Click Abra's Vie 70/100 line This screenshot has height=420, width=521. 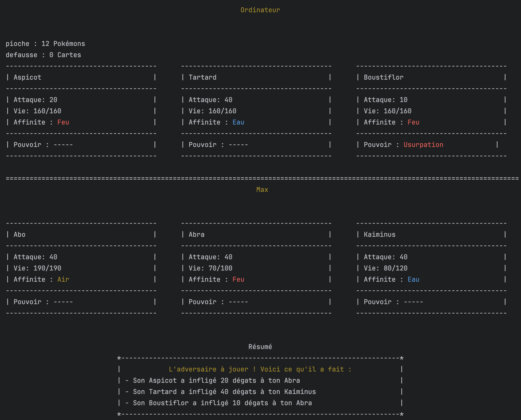[210, 268]
